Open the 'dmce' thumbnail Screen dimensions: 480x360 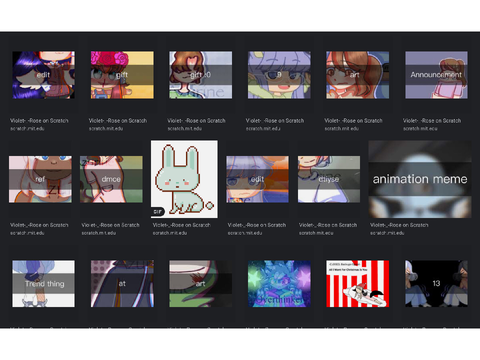[x=111, y=179]
